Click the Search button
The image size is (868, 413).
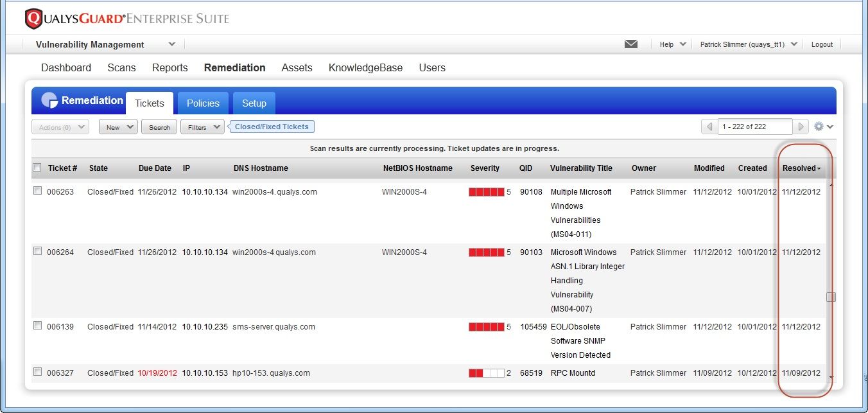(159, 127)
